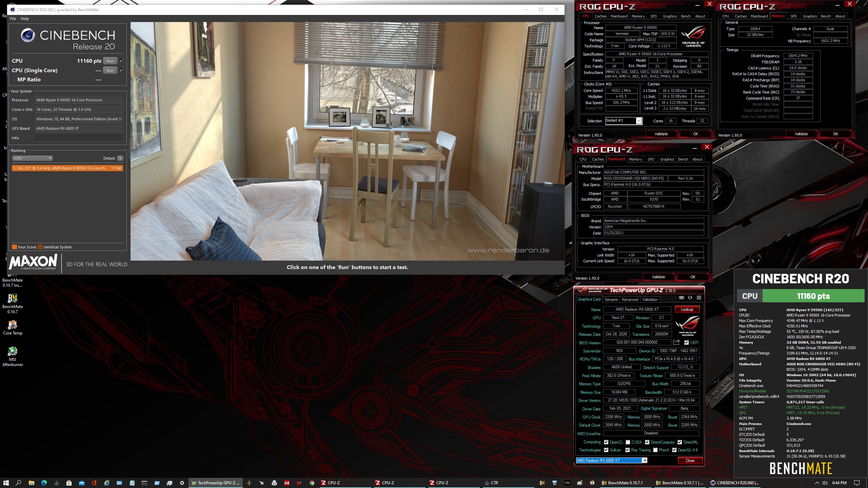868x488 pixels.
Task: Open the CTR taskbar item
Action: [x=509, y=483]
